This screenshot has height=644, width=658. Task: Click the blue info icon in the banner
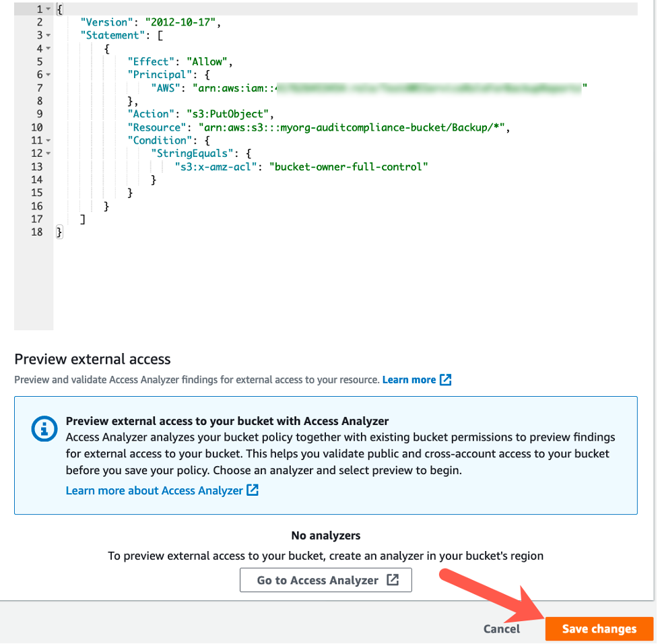44,429
